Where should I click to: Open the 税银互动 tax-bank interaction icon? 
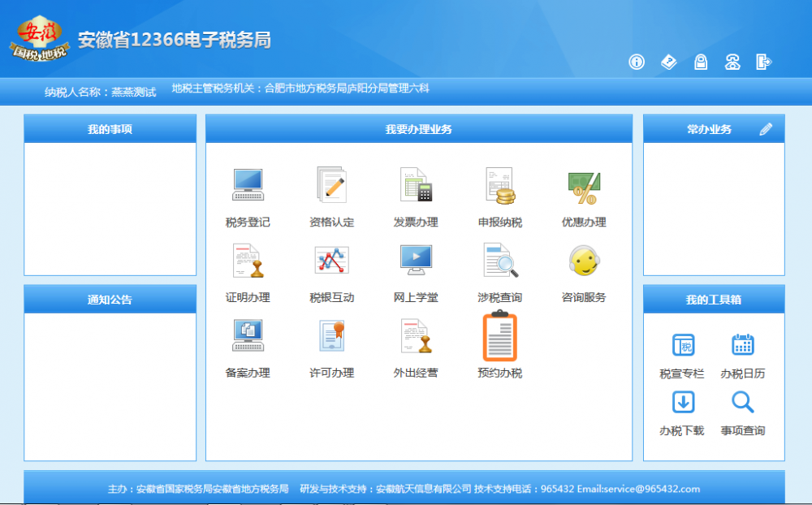point(330,268)
